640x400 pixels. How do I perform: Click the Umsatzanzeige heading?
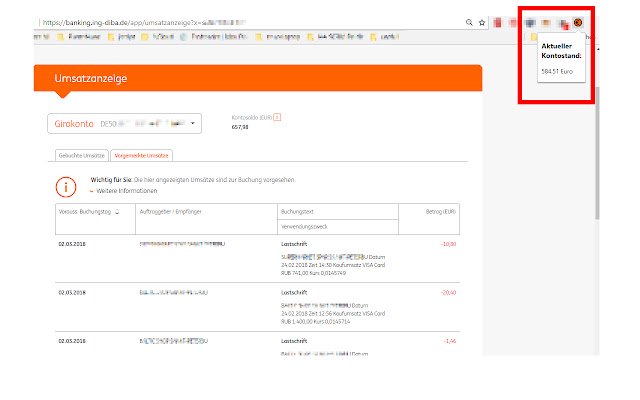(x=91, y=78)
